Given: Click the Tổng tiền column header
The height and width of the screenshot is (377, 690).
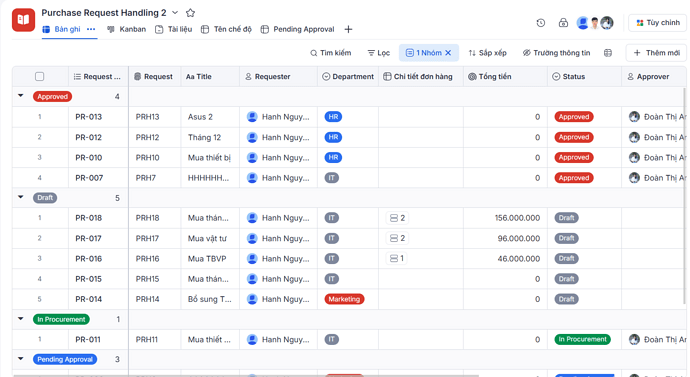Looking at the screenshot, I should (x=505, y=77).
